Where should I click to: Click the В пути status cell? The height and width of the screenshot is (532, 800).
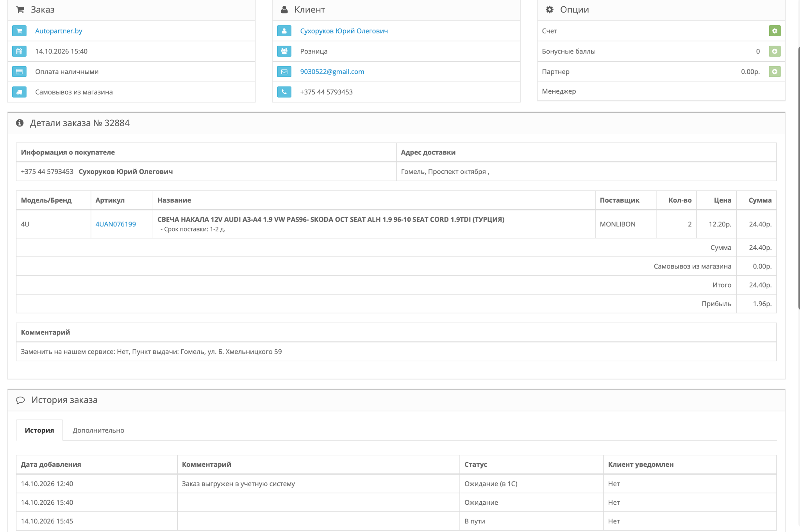tap(531, 521)
